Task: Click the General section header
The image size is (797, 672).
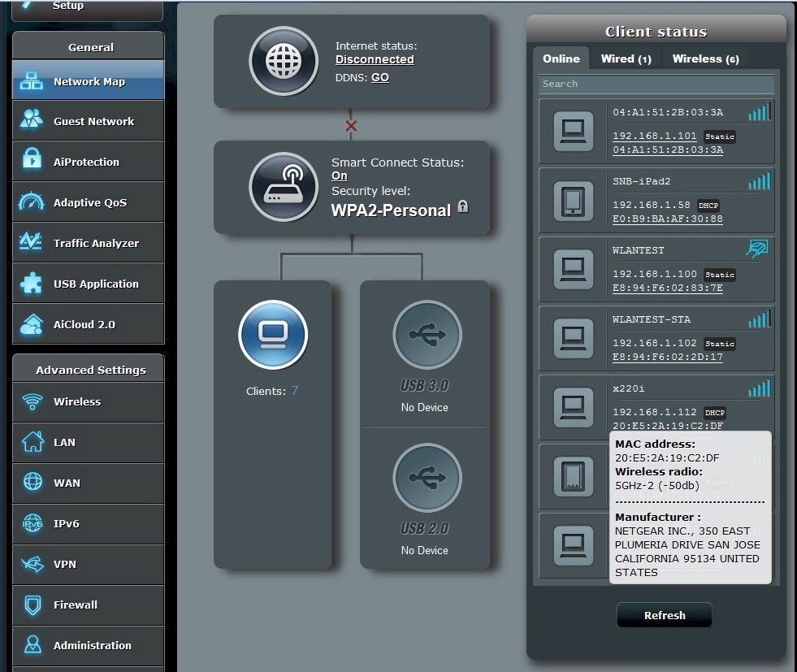Action: (x=88, y=46)
